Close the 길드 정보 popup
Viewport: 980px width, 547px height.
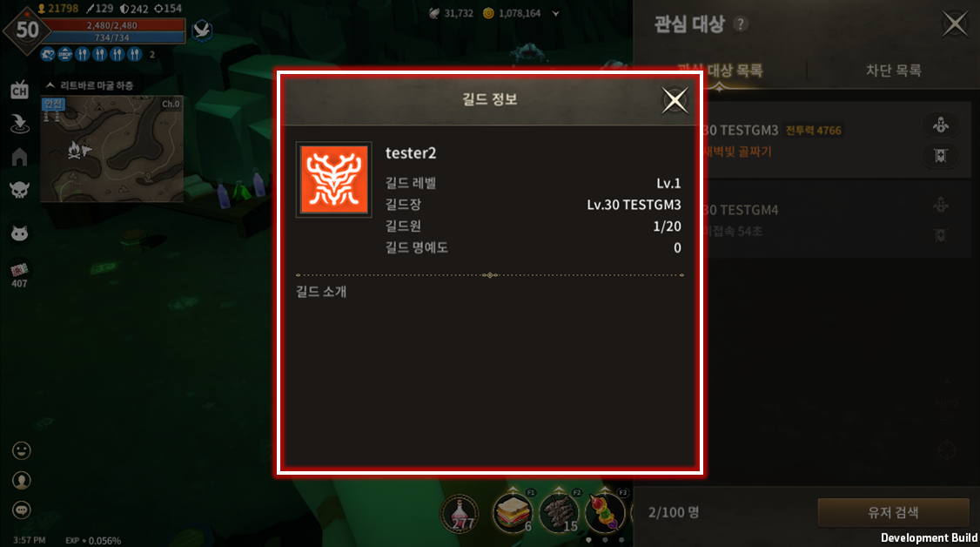(675, 100)
